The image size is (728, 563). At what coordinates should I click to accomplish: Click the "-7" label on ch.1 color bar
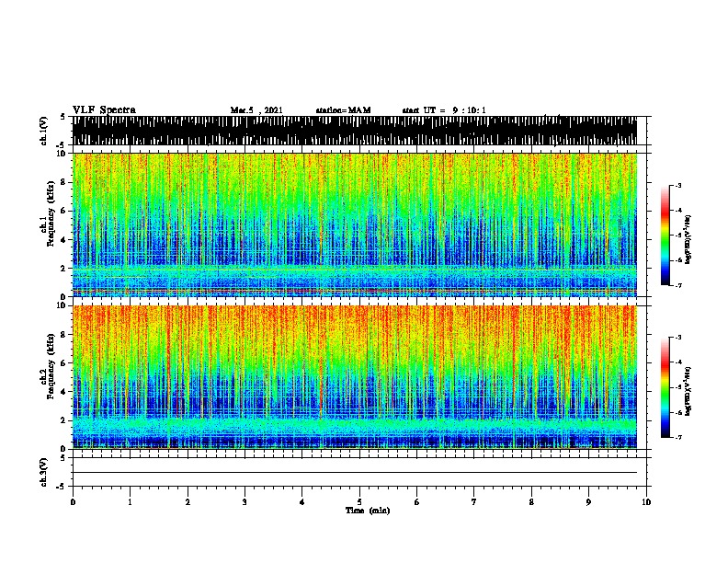coord(678,285)
